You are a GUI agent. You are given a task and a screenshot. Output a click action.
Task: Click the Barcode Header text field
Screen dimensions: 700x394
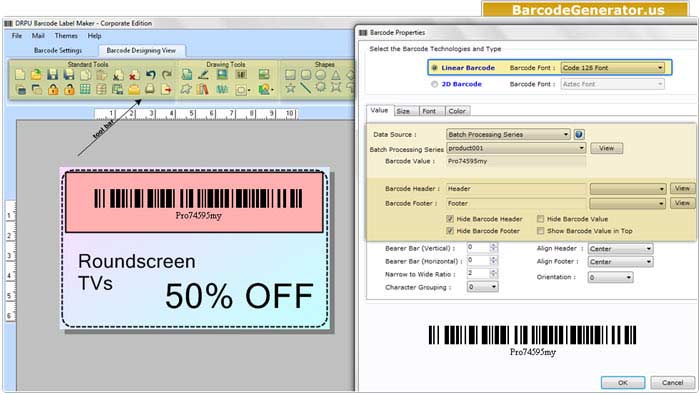tap(516, 189)
